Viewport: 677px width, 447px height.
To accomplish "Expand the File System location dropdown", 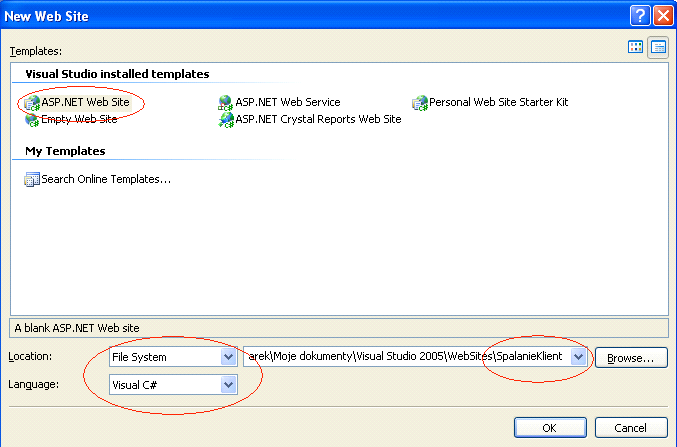I will click(228, 357).
